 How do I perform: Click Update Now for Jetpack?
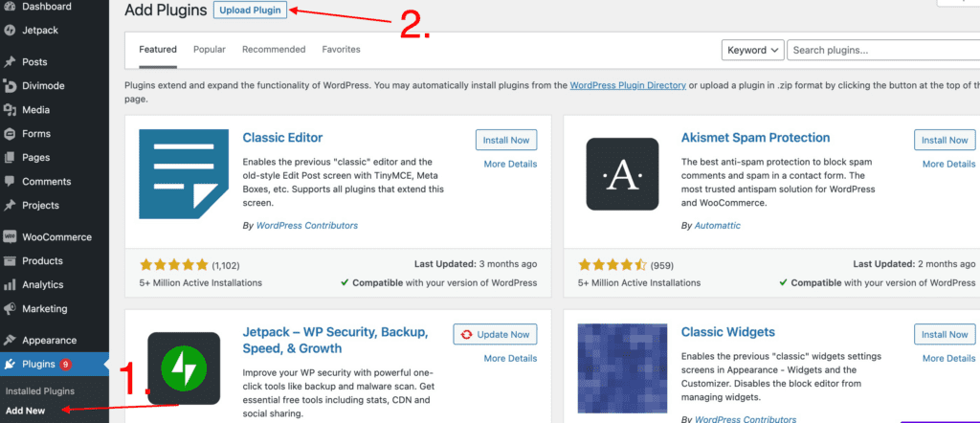(x=495, y=334)
